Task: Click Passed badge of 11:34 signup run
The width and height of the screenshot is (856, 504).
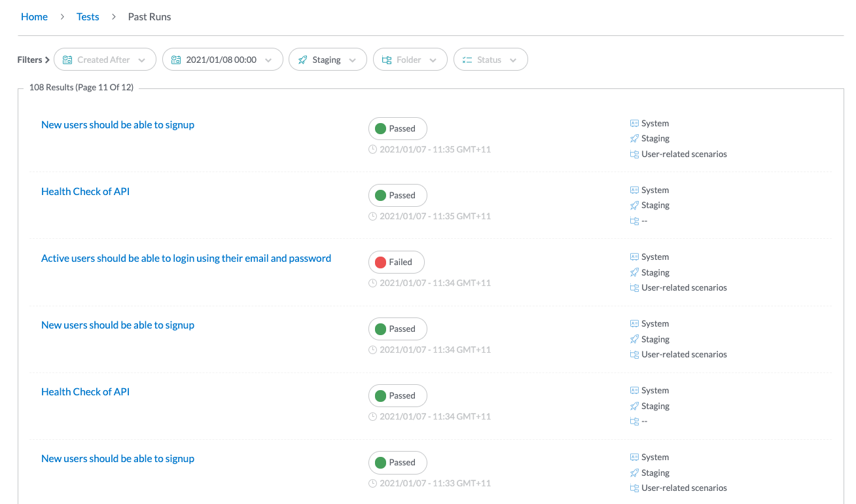Action: point(398,329)
